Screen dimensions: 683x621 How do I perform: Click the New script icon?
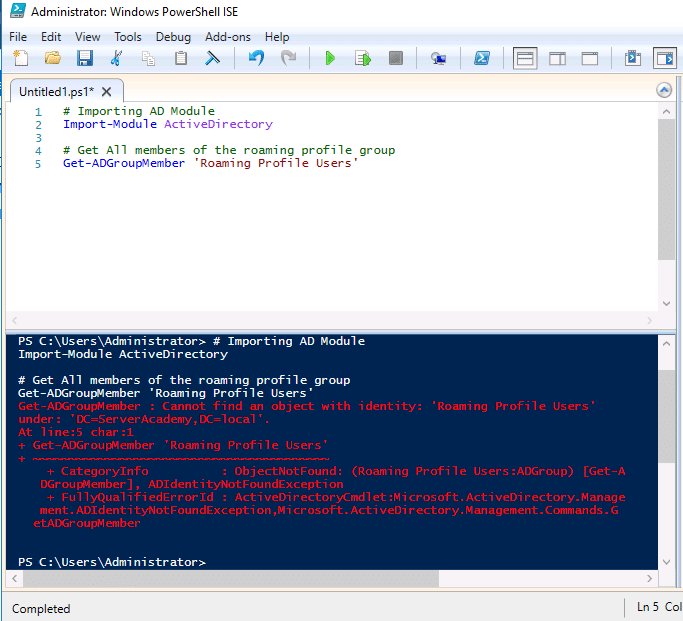pos(21,59)
